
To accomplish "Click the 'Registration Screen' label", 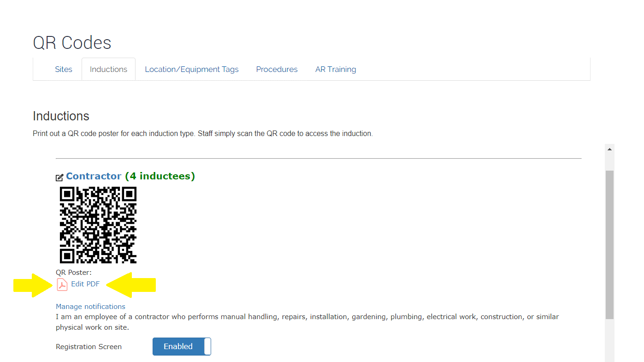I will [89, 347].
